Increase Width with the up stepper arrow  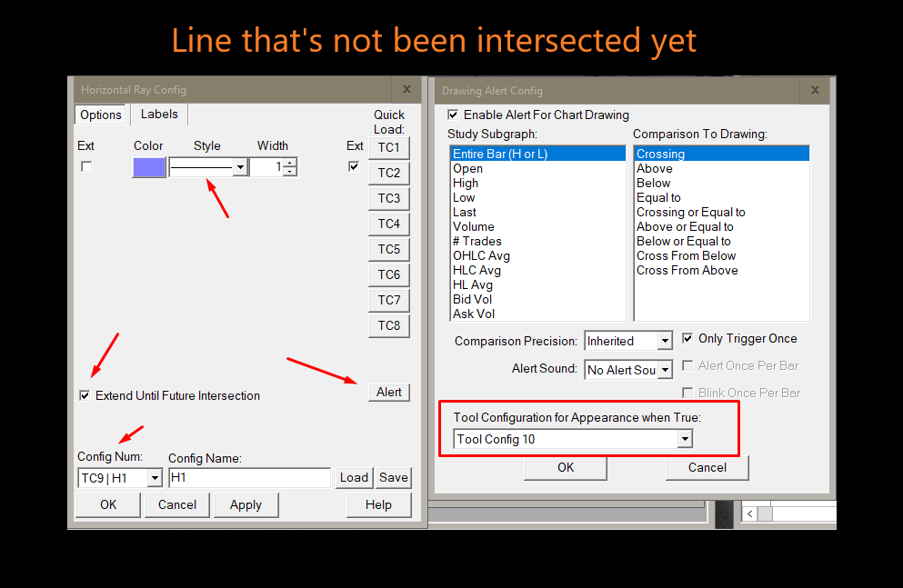(x=291, y=163)
